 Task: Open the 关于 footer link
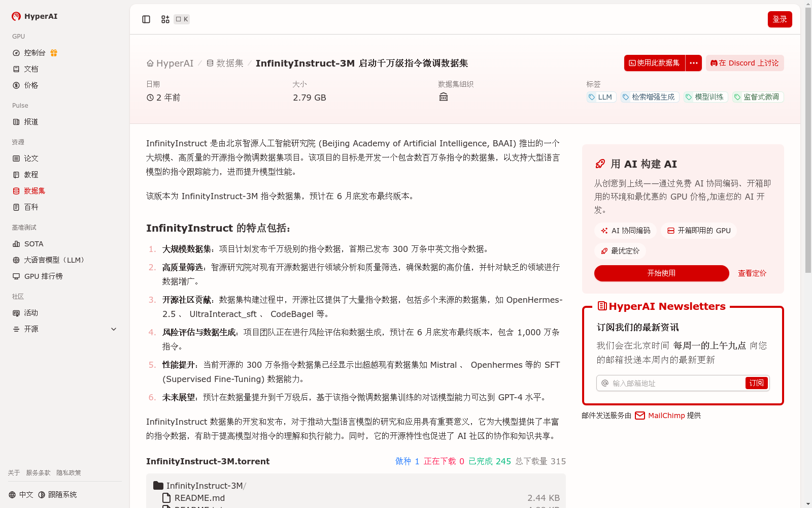(14, 472)
